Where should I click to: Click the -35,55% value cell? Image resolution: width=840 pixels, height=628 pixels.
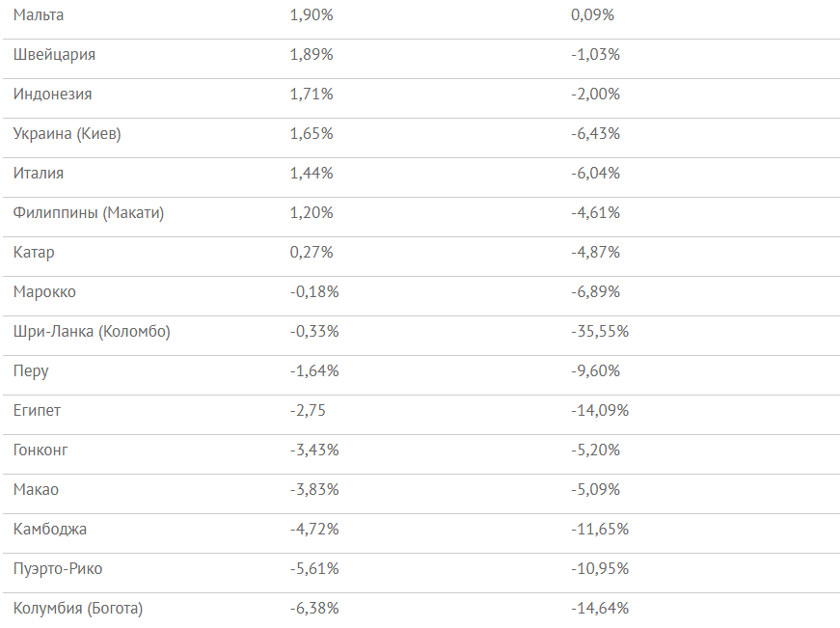600,332
